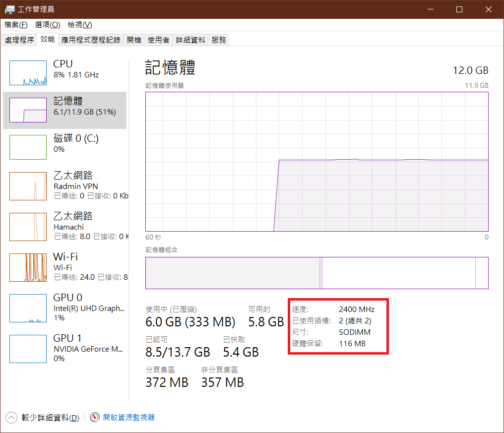
Task: Select the 記憶體 sidebar graph thumbnail
Action: 28,110
